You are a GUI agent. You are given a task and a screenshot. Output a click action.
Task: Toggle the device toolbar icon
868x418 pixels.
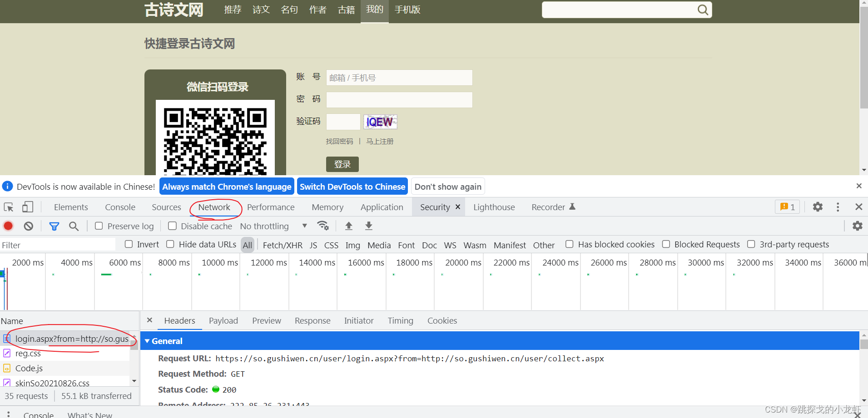tap(28, 207)
